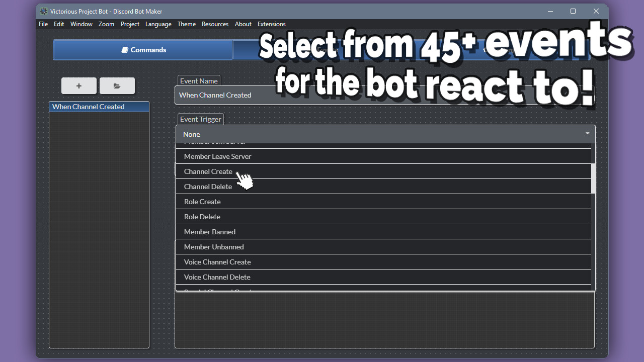Create a new event using the plus icon
The height and width of the screenshot is (362, 644).
click(x=78, y=85)
